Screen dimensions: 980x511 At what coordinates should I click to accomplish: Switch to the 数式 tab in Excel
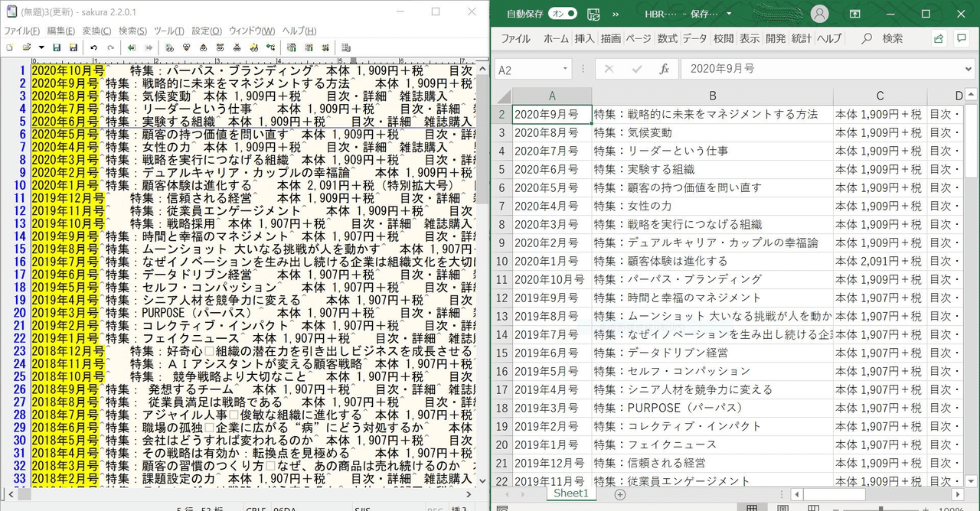(668, 38)
